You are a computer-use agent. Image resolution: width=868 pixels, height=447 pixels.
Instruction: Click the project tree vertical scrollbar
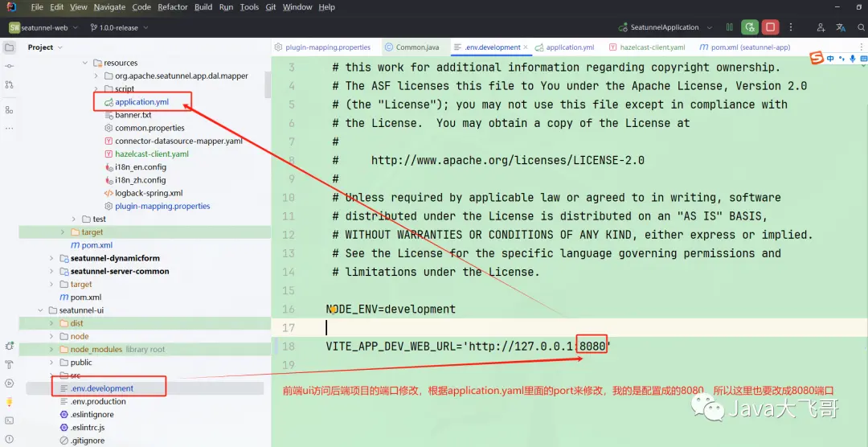pos(268,84)
